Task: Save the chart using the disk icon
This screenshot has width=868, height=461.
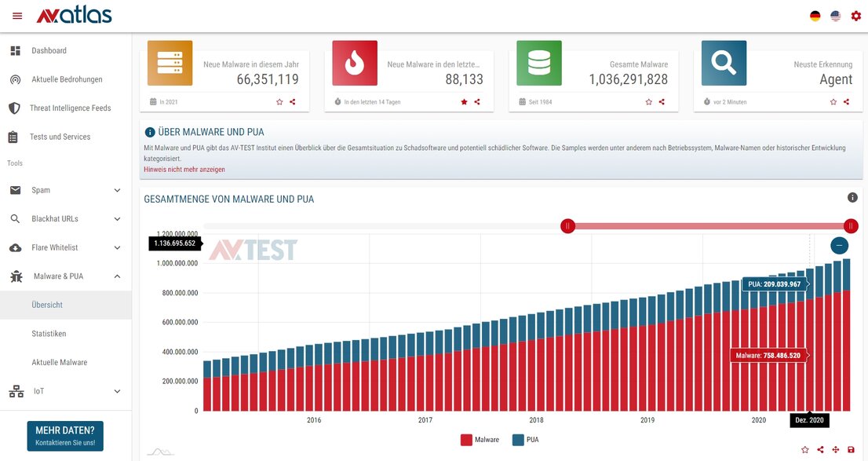Action: click(852, 449)
